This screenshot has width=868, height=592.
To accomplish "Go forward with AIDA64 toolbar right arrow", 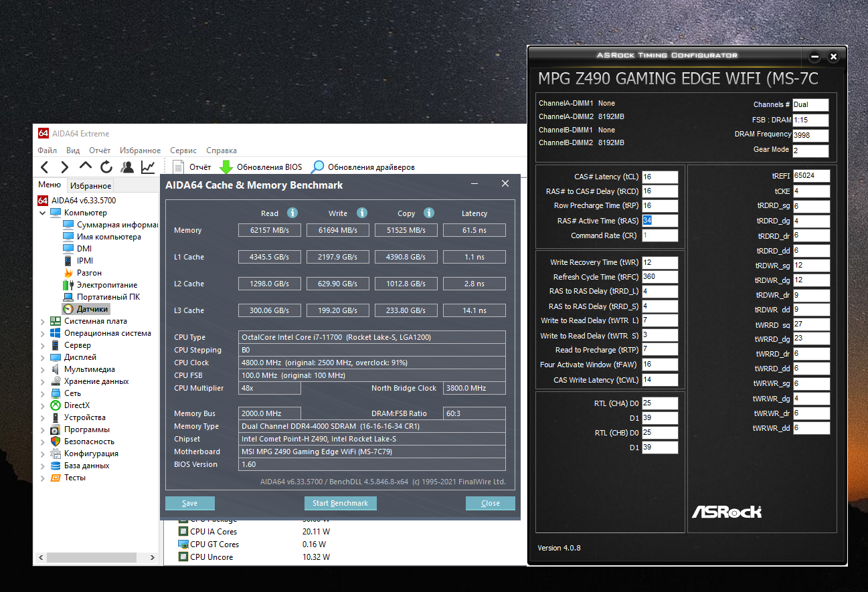I will coord(65,167).
